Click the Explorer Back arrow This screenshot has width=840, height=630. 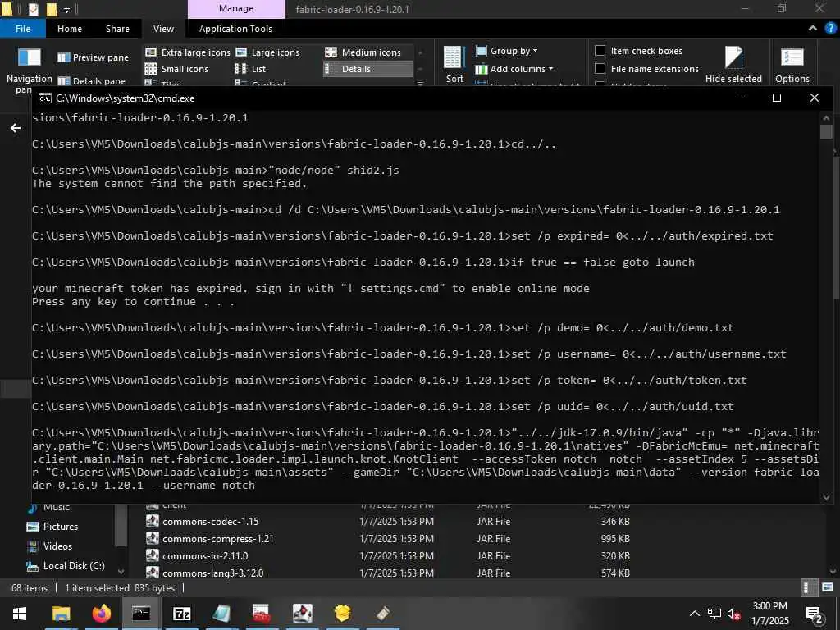(x=16, y=128)
